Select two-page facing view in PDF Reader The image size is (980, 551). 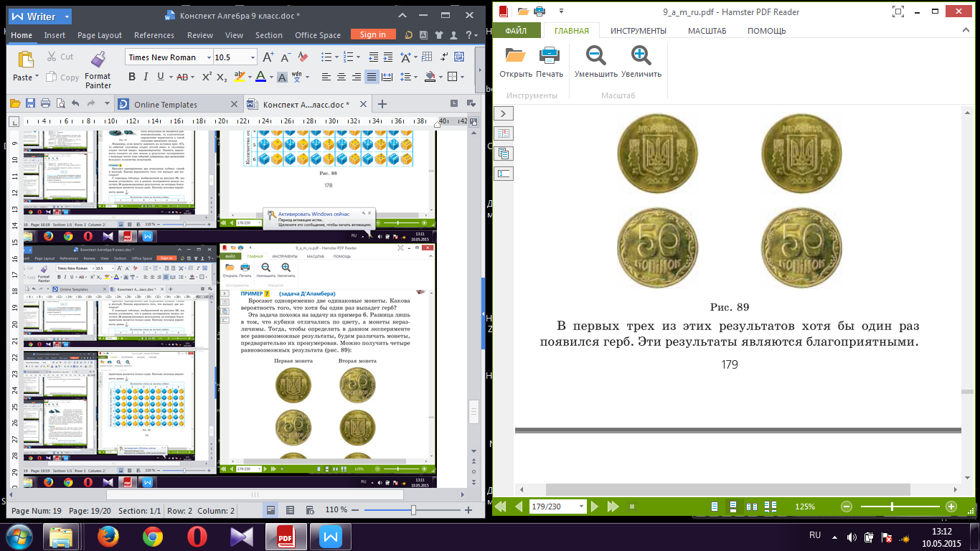coord(752,507)
